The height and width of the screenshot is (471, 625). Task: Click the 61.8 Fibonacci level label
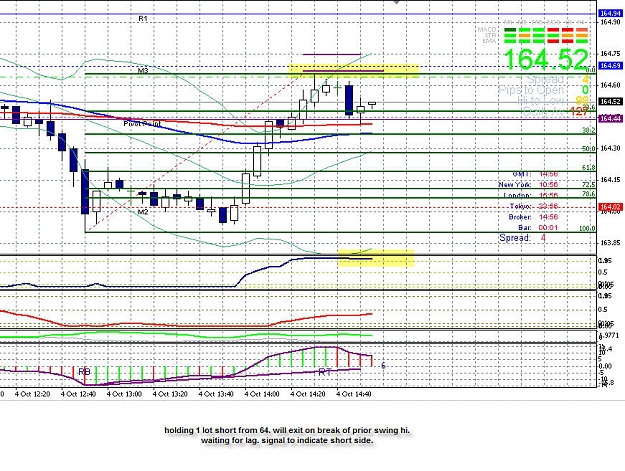pos(589,167)
